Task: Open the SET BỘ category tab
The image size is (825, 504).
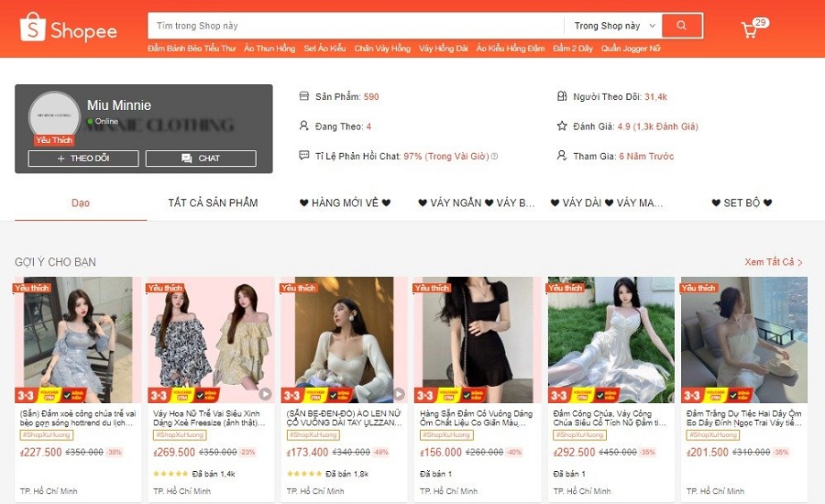Action: 742,203
